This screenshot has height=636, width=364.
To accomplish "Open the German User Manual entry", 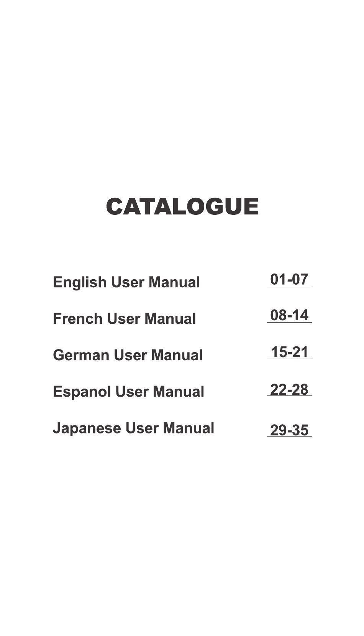I will point(128,355).
